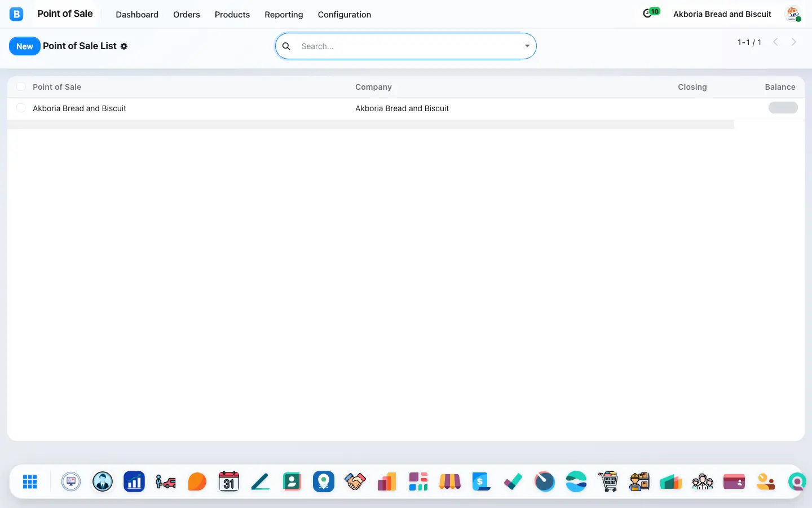Sort by the Closing column header
Viewport: 812px width, 508px height.
(692, 87)
